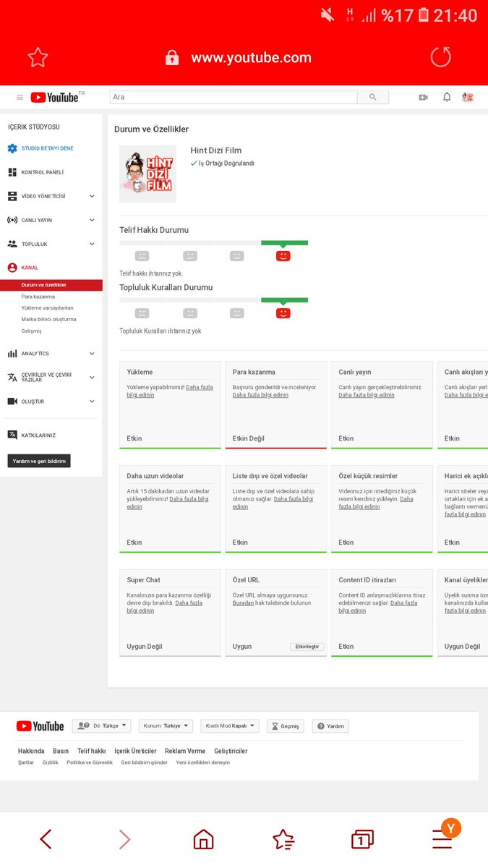Click red smiley in Topluluk Kuralları status

pos(283,313)
